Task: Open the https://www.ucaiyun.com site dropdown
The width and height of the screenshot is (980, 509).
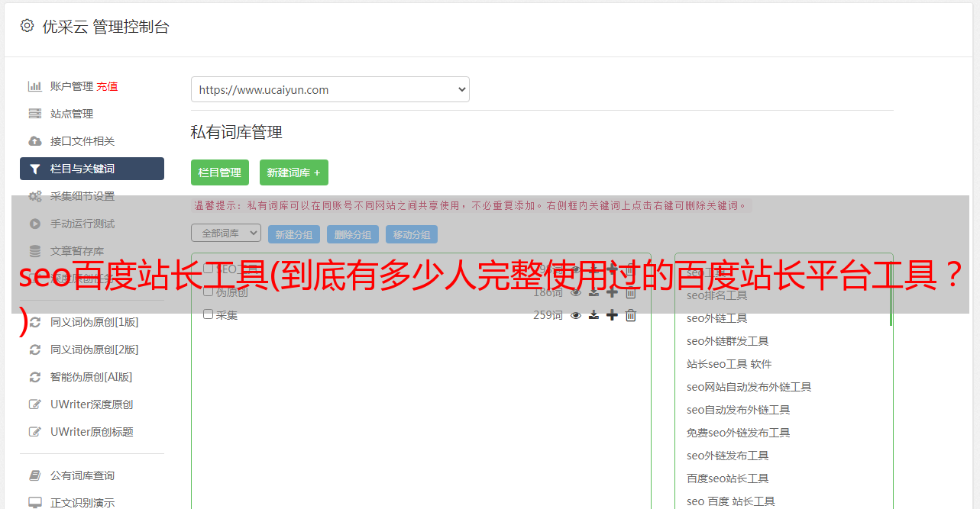Action: pyautogui.click(x=330, y=89)
